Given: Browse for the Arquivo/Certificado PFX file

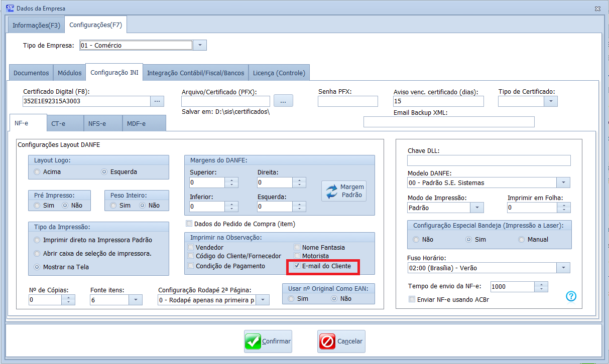Looking at the screenshot, I should 283,101.
